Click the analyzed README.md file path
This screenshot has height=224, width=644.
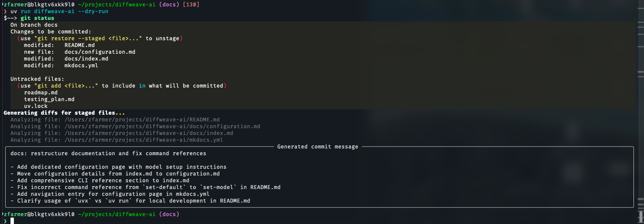click(142, 120)
